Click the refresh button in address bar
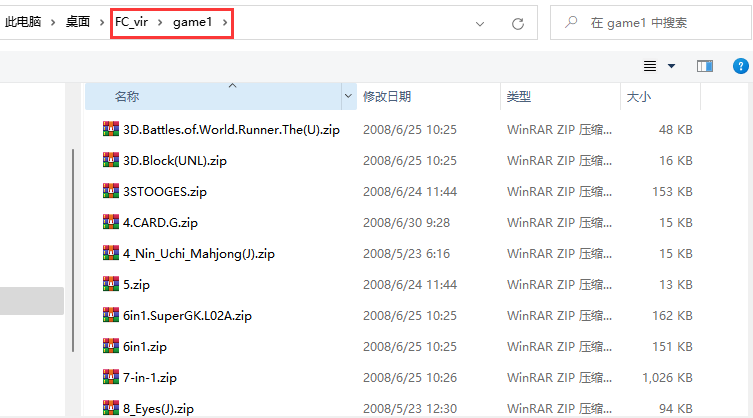The width and height of the screenshot is (753, 418). coord(518,24)
